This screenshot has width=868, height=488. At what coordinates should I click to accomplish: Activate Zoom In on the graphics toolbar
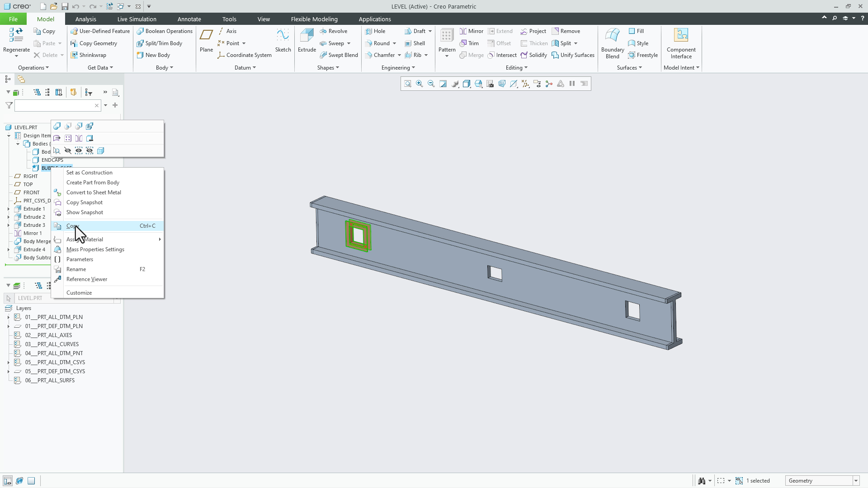tap(419, 84)
